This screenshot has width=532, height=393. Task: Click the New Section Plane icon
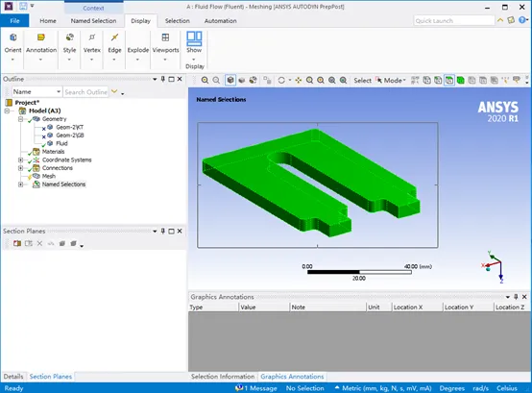[17, 243]
